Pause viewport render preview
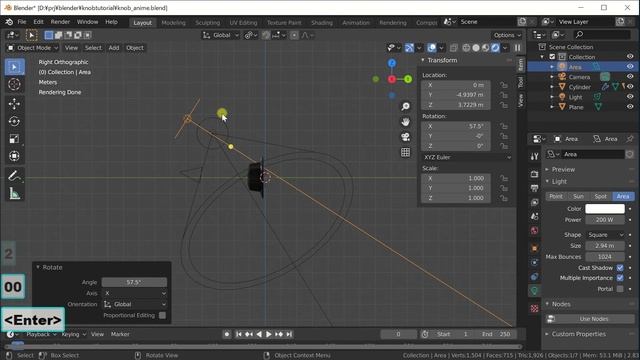This screenshot has width=640, height=360. 518,48
